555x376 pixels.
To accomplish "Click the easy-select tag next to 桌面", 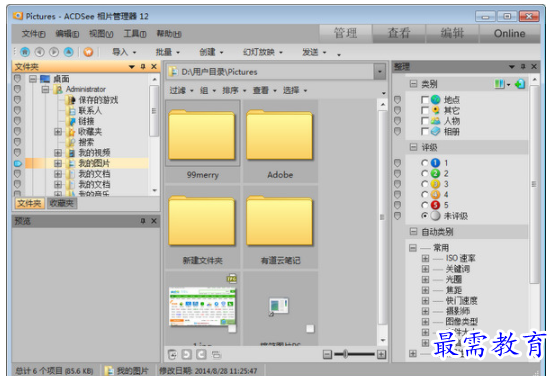I will pyautogui.click(x=17, y=79).
